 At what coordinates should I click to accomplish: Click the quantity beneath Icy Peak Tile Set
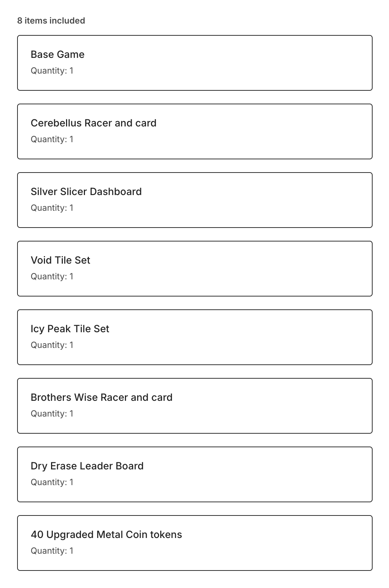click(52, 345)
